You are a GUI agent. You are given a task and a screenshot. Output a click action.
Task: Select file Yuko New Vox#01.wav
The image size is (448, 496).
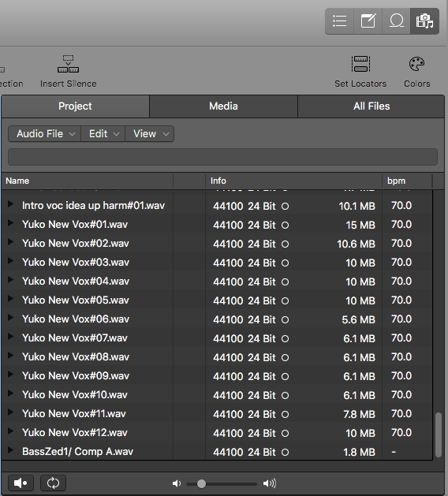pyautogui.click(x=75, y=225)
